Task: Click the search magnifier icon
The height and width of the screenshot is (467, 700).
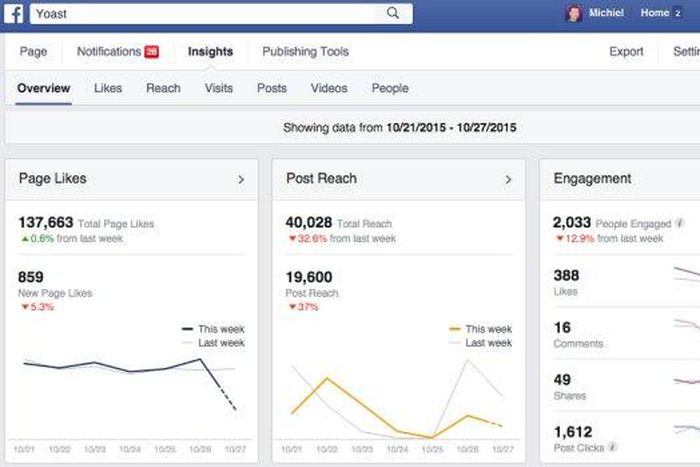Action: [393, 13]
